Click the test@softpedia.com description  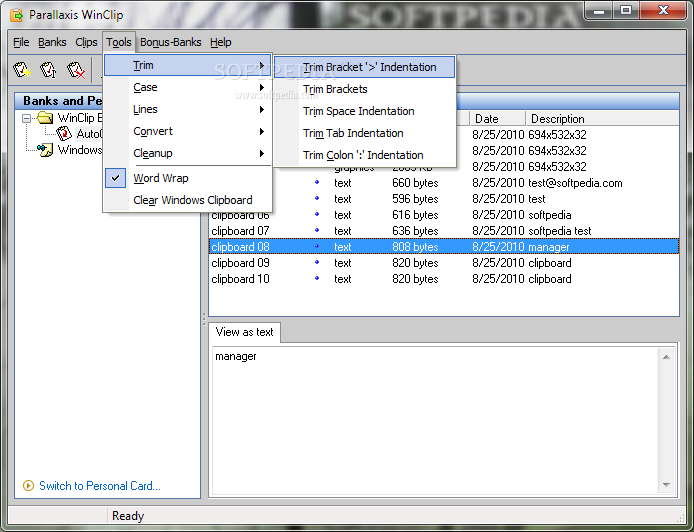click(575, 183)
